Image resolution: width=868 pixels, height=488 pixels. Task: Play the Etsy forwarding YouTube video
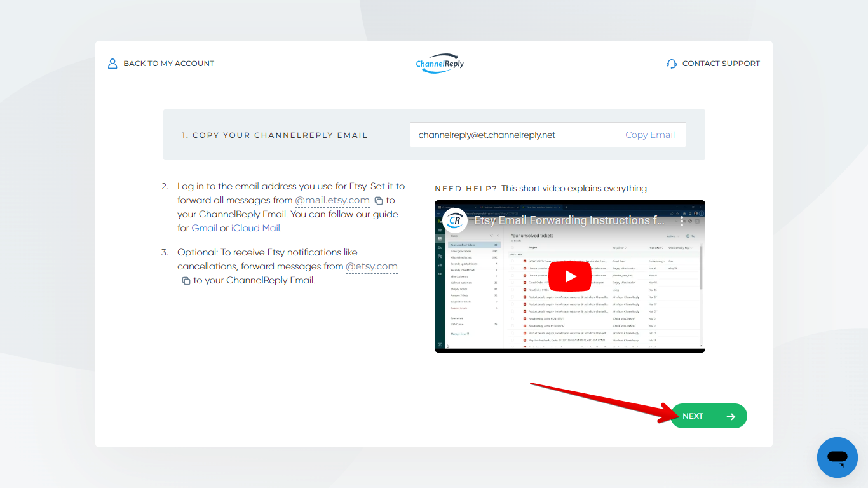click(x=570, y=276)
